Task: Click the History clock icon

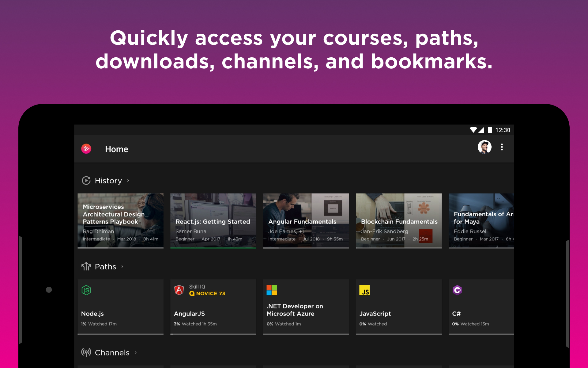Action: coord(86,181)
